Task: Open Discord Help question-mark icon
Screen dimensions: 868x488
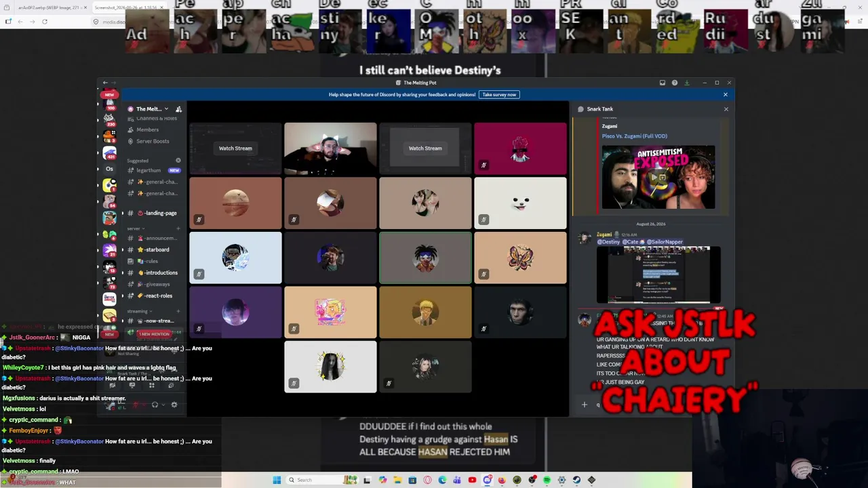Action: [x=675, y=83]
